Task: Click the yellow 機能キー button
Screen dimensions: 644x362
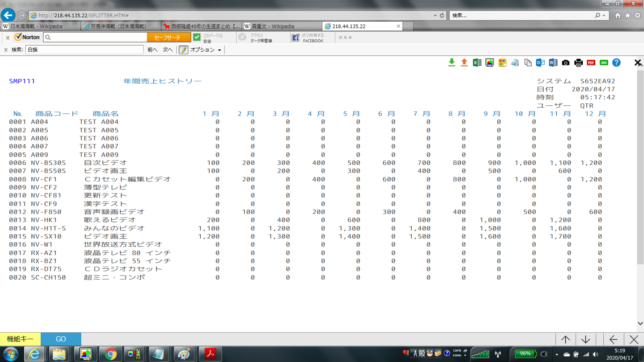Action: (20, 339)
